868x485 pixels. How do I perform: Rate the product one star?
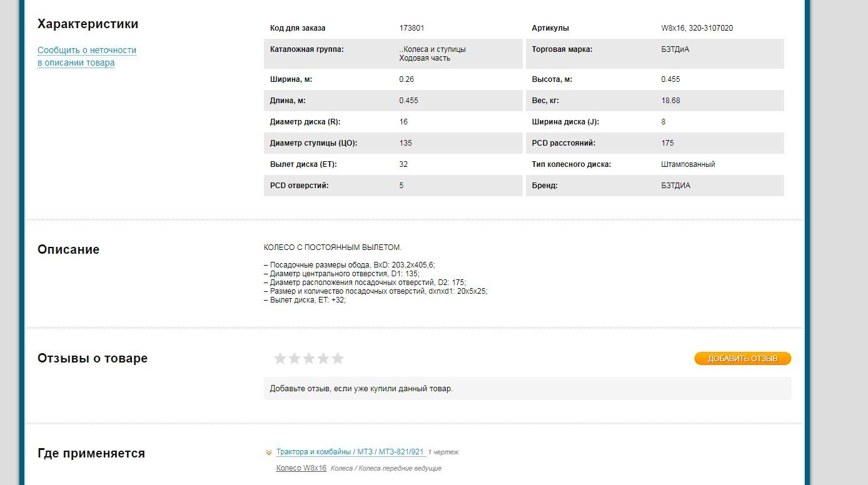280,358
